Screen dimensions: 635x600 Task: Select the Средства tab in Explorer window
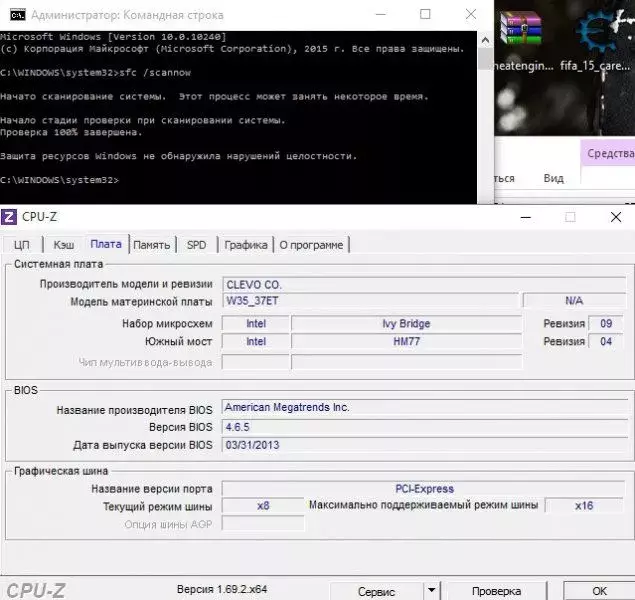pyautogui.click(x=609, y=153)
